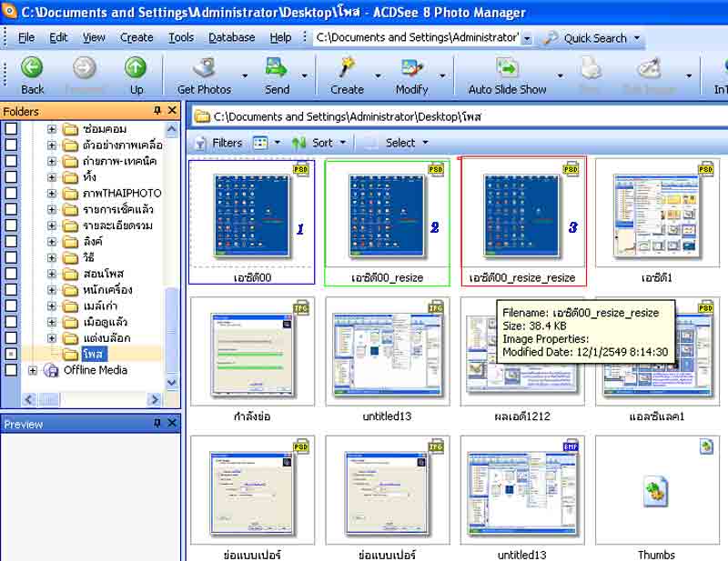Open the File menu
The image size is (728, 561).
pyautogui.click(x=26, y=37)
